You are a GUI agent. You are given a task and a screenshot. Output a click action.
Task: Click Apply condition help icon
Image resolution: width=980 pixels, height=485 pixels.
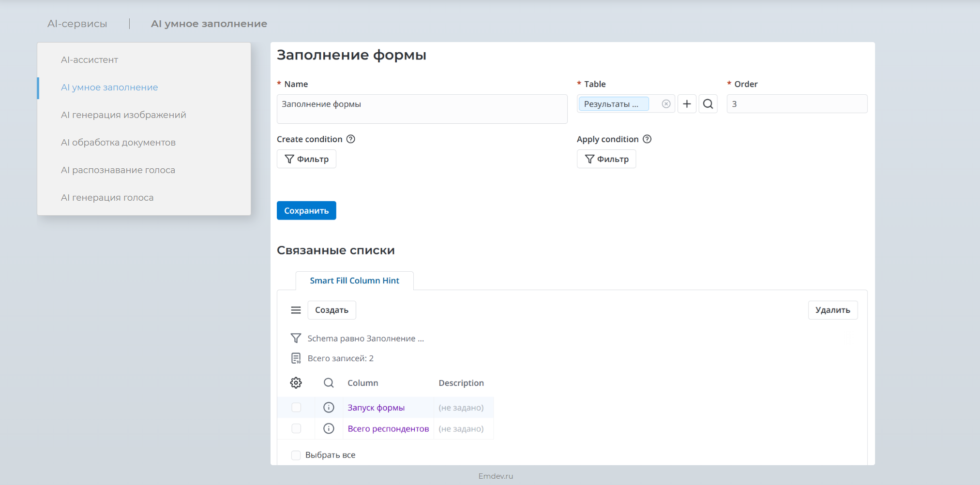point(647,139)
